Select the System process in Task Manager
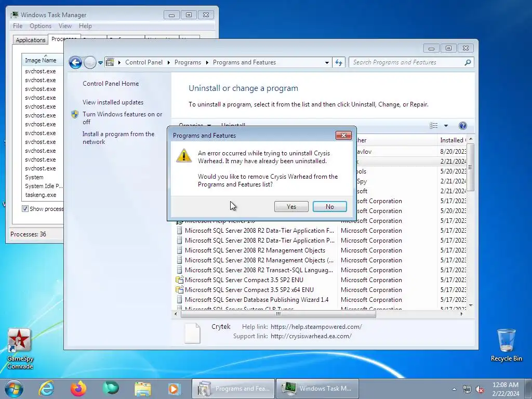The height and width of the screenshot is (399, 532). pyautogui.click(x=34, y=177)
